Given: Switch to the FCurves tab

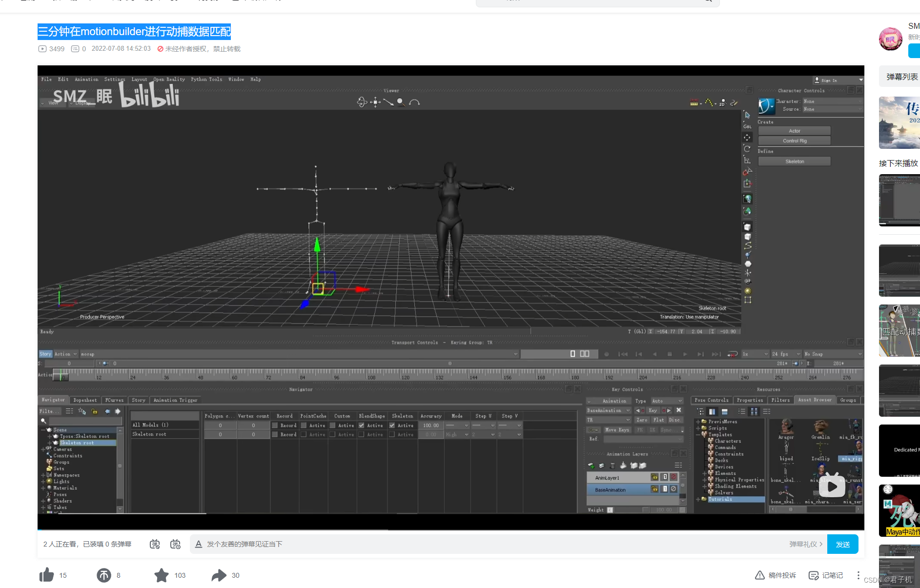Looking at the screenshot, I should tap(114, 400).
